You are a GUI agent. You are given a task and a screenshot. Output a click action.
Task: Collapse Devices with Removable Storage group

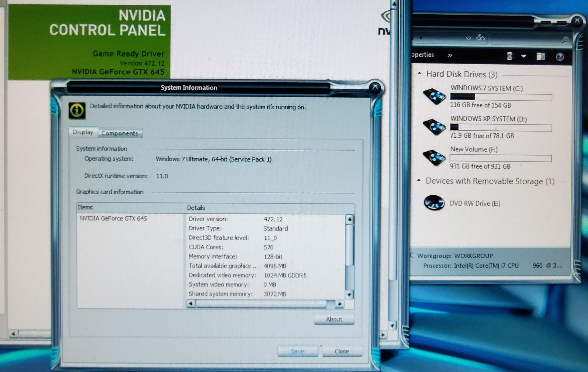tap(419, 181)
